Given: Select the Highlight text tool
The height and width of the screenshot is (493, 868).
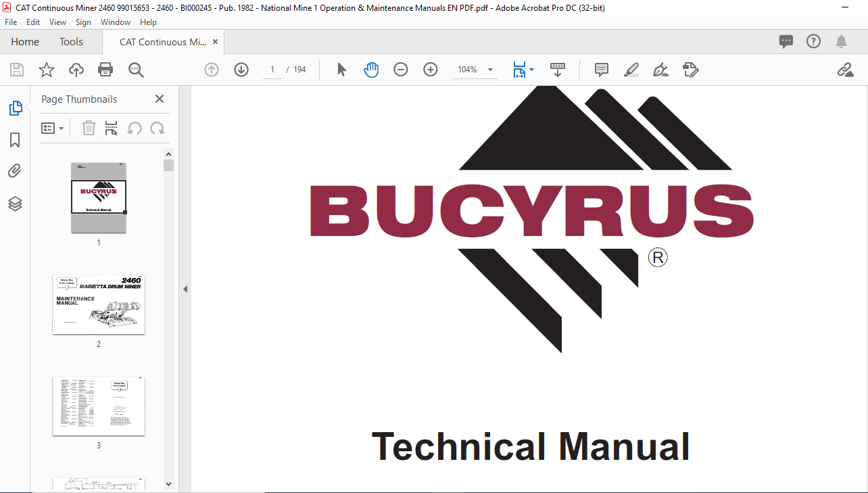Looking at the screenshot, I should (631, 70).
